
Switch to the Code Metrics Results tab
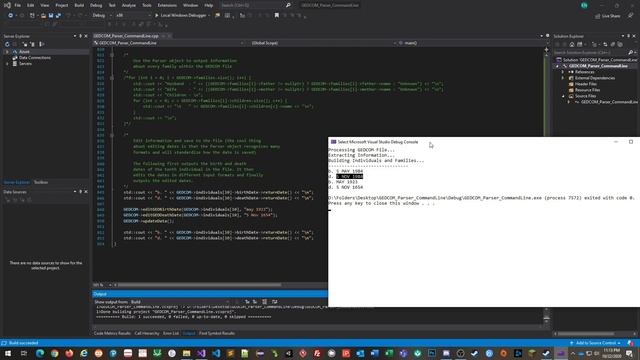coord(112,333)
